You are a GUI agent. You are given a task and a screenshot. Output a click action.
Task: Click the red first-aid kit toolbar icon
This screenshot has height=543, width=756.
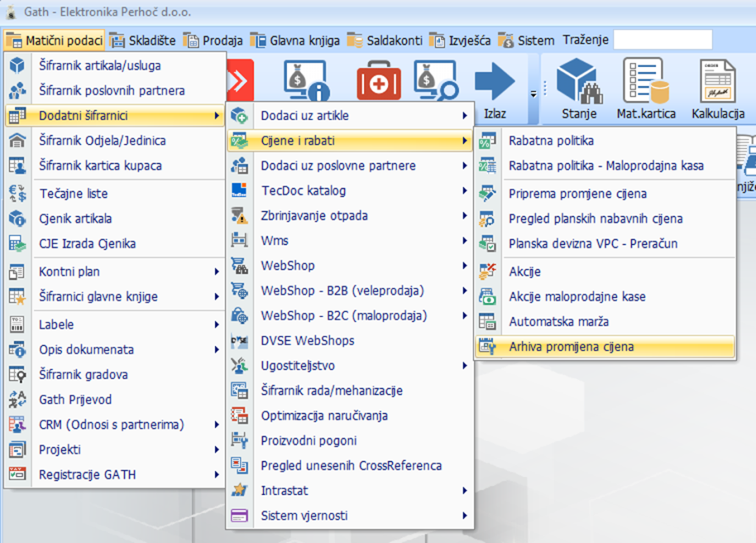(x=379, y=81)
